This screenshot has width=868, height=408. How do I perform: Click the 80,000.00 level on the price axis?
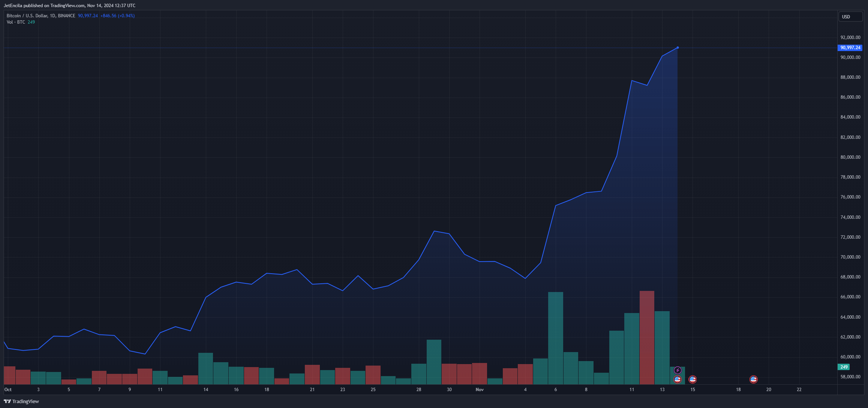point(850,157)
